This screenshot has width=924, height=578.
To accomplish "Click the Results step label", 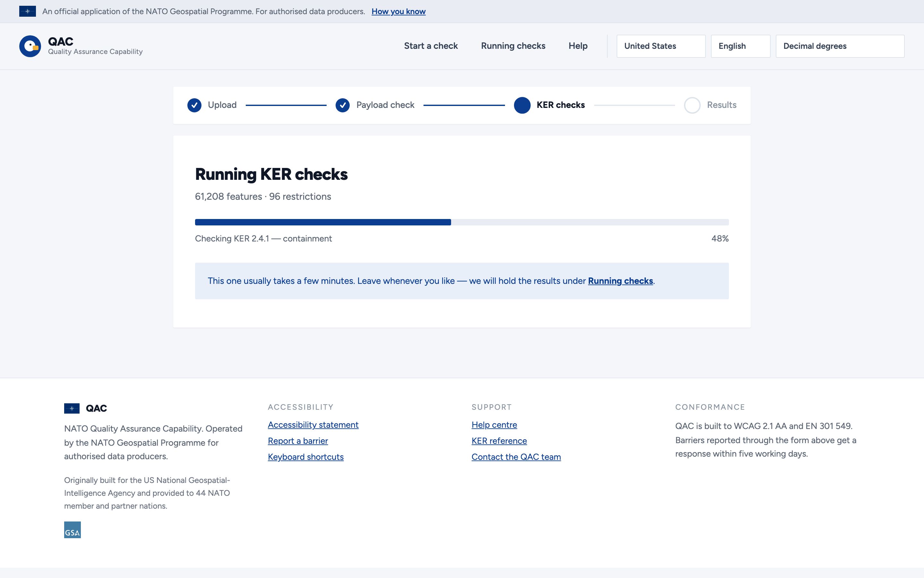I will pos(722,105).
